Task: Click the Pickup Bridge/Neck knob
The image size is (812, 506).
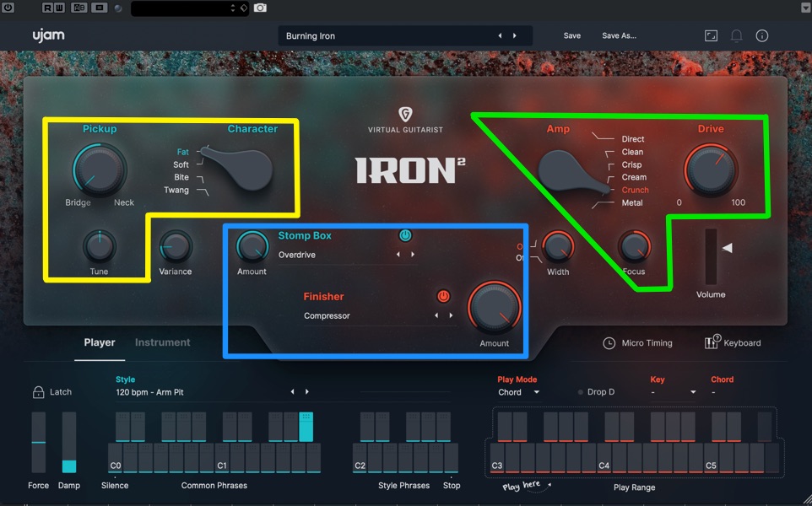Action: [x=100, y=170]
